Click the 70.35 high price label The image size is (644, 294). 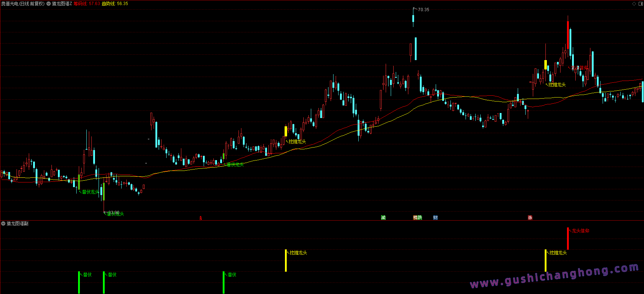tap(423, 10)
